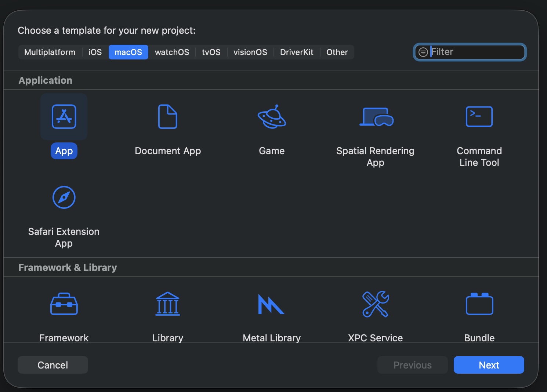This screenshot has height=392, width=547.
Task: Click the Command Line Tool label
Action: pyautogui.click(x=479, y=157)
